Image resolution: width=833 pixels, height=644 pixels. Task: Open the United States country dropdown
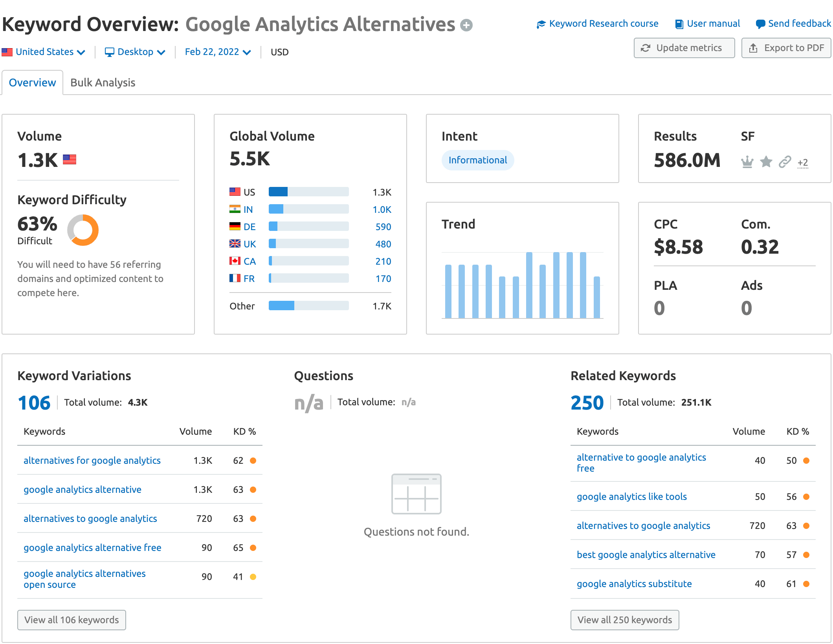[x=44, y=52]
